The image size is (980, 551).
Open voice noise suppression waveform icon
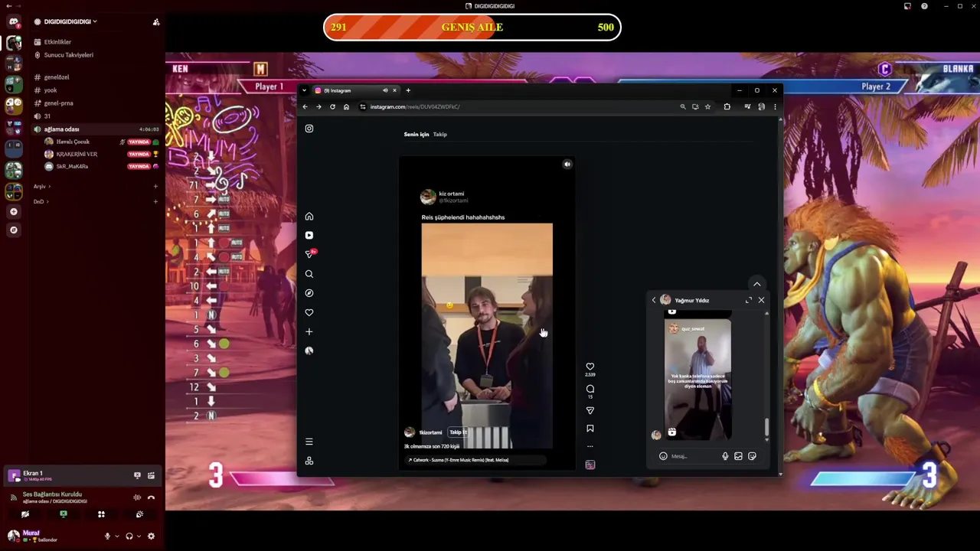(137, 497)
